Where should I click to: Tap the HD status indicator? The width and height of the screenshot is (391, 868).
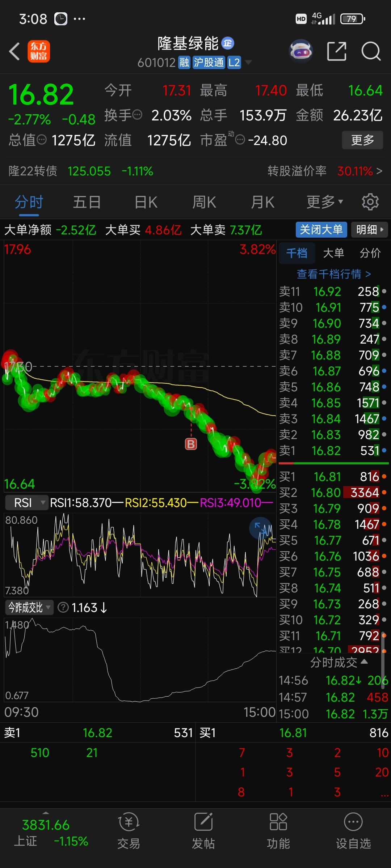301,19
